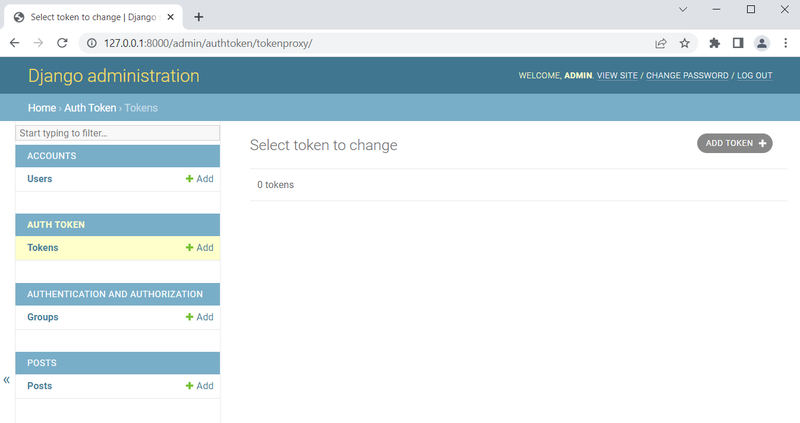This screenshot has width=800, height=423.
Task: Maximize the browser window
Action: tap(751, 9)
